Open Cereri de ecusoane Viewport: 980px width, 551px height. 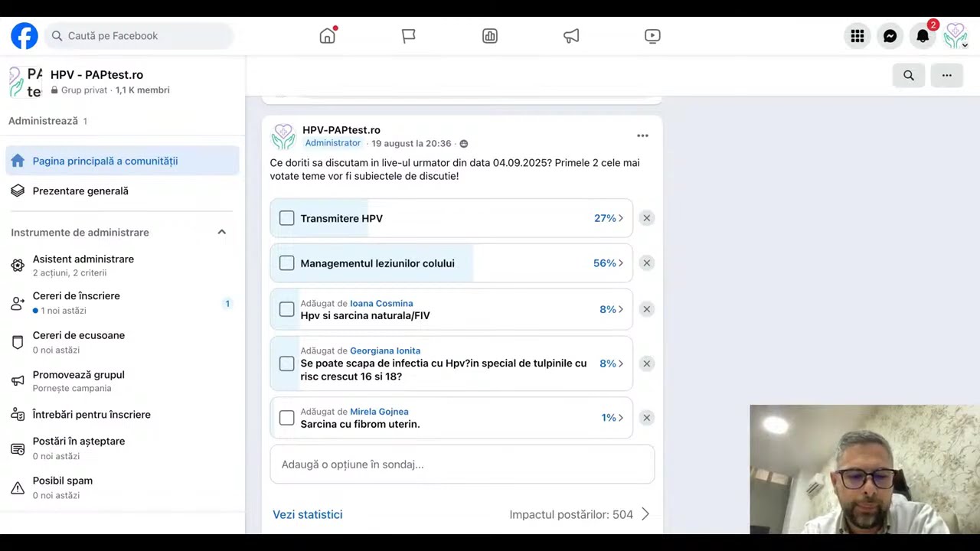[x=122, y=342]
